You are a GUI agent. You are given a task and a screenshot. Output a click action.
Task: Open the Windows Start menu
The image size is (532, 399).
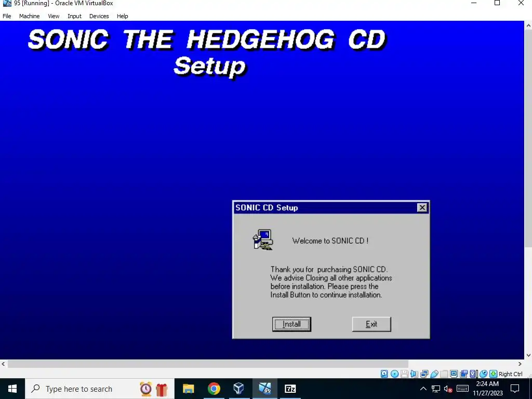[x=12, y=389]
